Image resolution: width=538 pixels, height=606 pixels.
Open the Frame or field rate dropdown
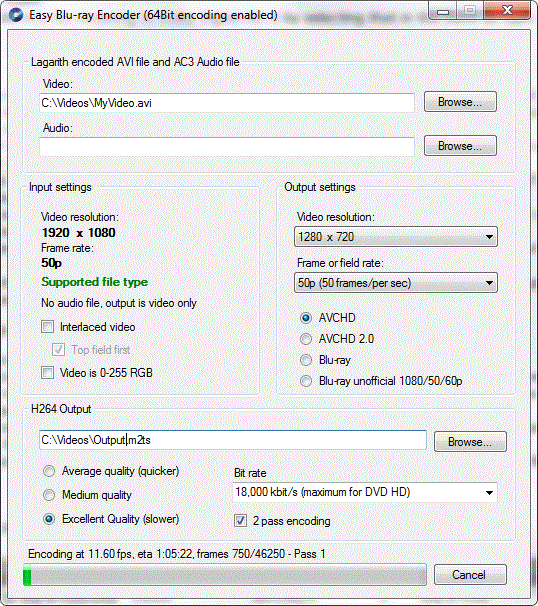pos(396,283)
